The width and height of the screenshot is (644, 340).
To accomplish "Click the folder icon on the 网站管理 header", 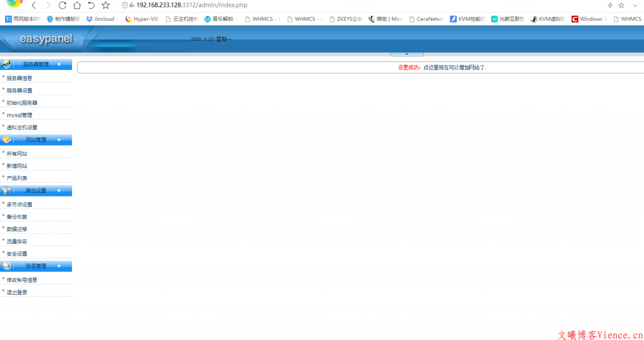I will coord(7,140).
